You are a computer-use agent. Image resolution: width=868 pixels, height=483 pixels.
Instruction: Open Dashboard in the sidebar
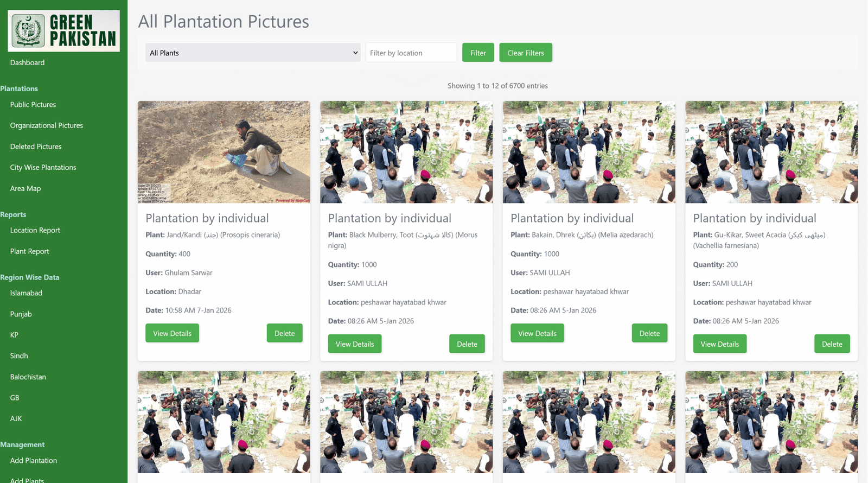tap(27, 62)
